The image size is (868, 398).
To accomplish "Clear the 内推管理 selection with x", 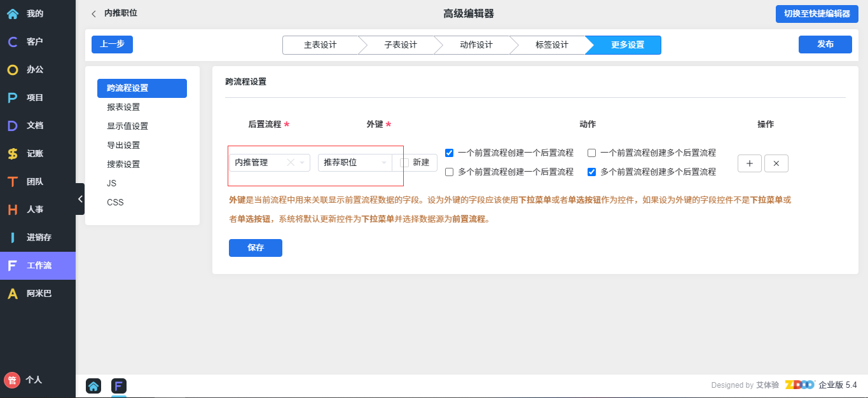I will pyautogui.click(x=291, y=163).
